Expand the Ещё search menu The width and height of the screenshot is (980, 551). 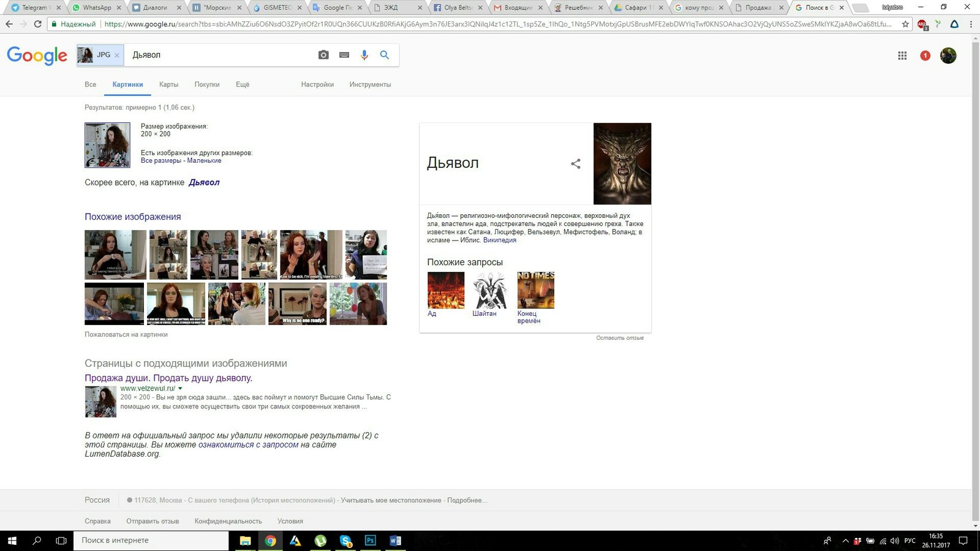(x=243, y=84)
